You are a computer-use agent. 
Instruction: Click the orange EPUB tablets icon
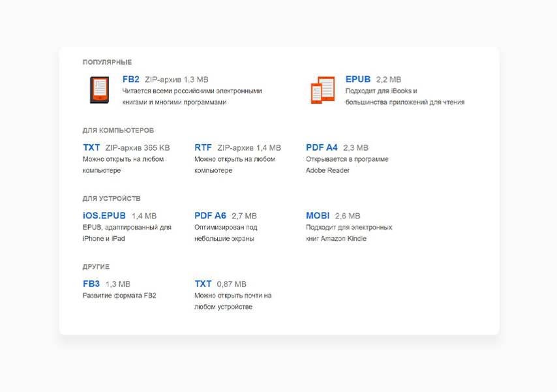[322, 90]
